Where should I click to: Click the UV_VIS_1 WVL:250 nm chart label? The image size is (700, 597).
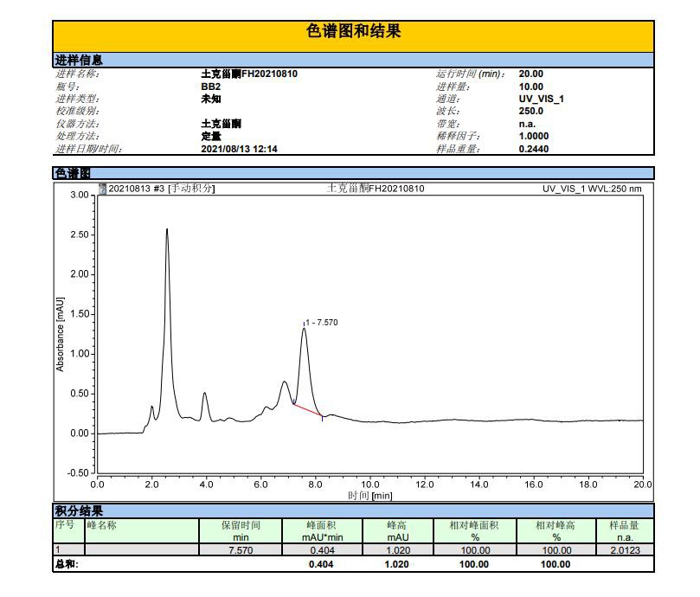click(592, 189)
